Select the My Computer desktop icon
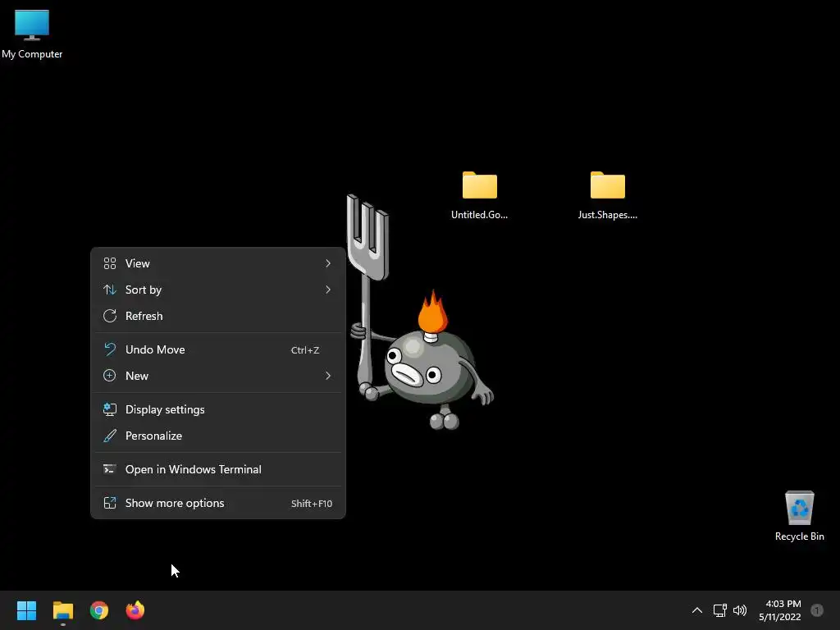 (x=32, y=33)
